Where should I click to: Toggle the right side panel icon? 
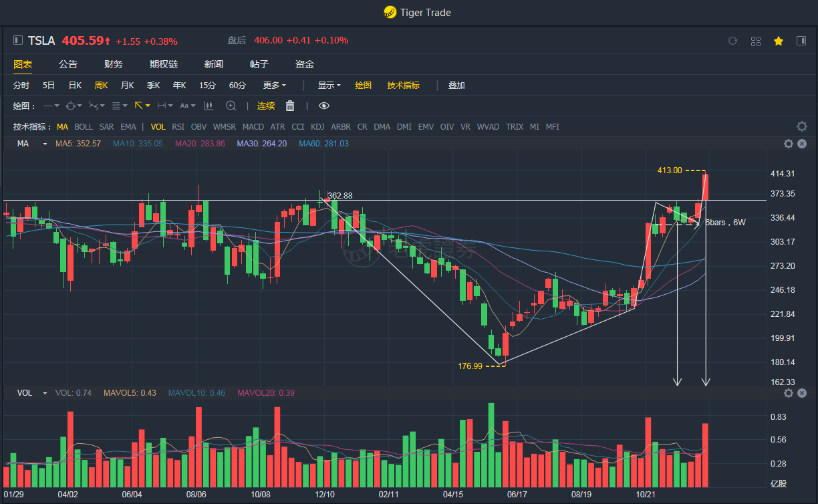[801, 41]
